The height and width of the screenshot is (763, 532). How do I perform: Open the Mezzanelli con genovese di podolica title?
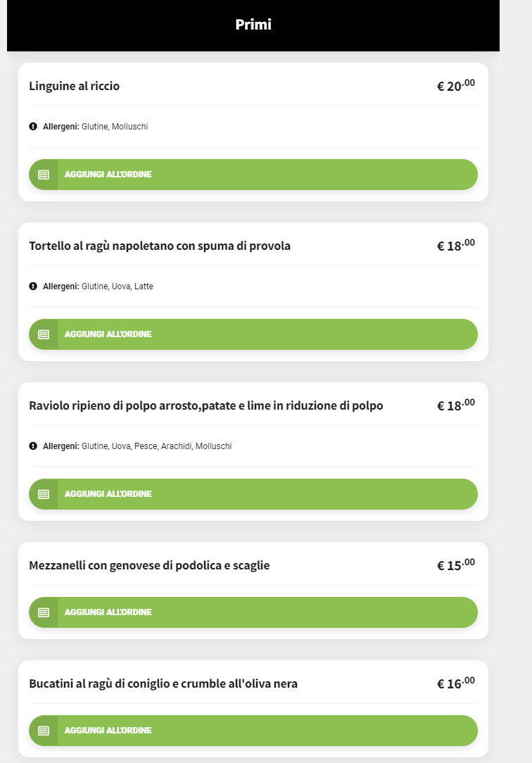click(149, 565)
